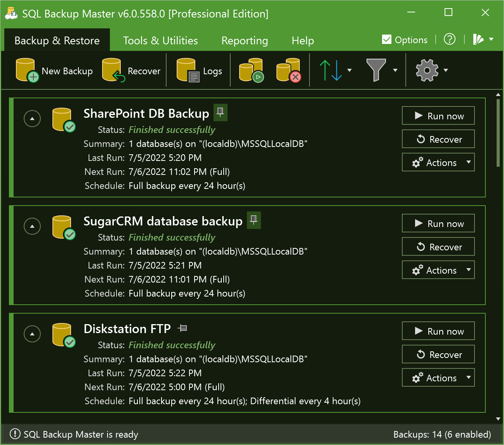
Task: Click the New Backup toolbar icon
Action: (x=27, y=70)
